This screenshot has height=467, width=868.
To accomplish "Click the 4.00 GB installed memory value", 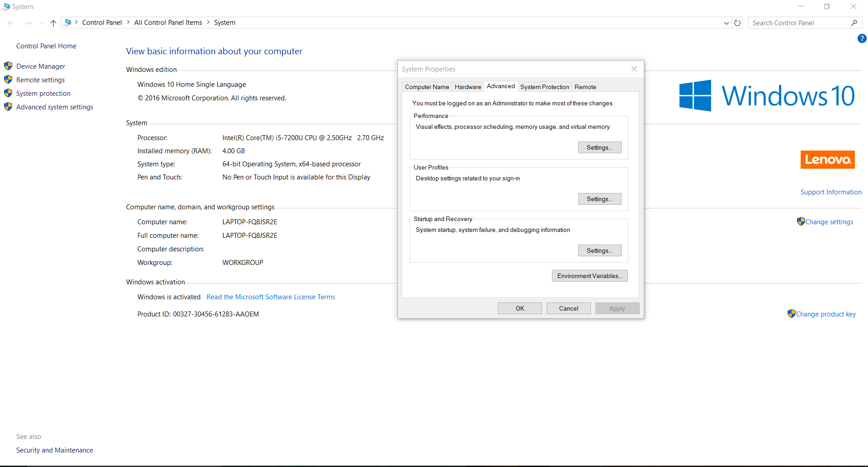I will point(234,151).
